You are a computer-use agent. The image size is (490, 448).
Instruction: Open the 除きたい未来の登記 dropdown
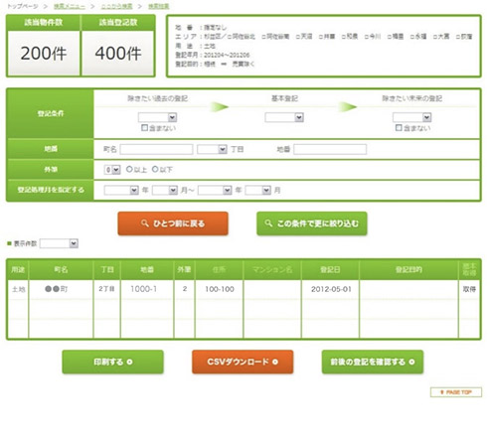(411, 117)
